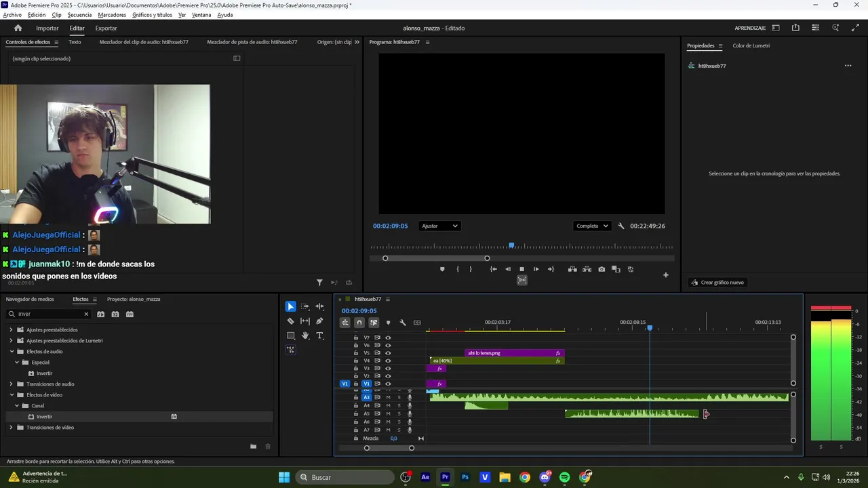Expand Ajustes preestablecidos de Lumetri folder
Screen dimensions: 868x488
click(x=11, y=341)
